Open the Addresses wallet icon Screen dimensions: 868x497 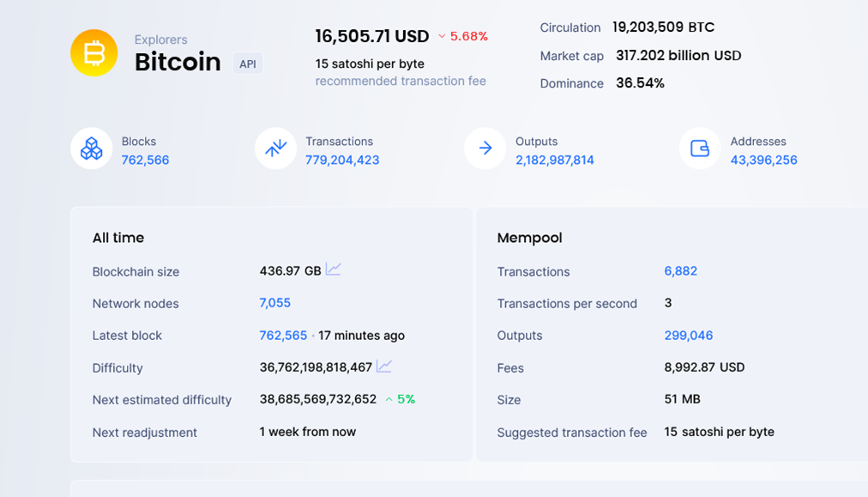(700, 148)
